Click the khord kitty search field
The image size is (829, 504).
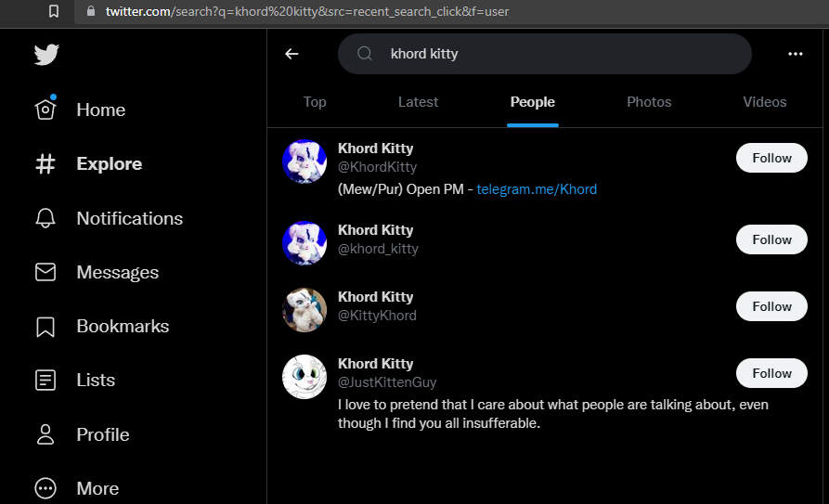(545, 54)
